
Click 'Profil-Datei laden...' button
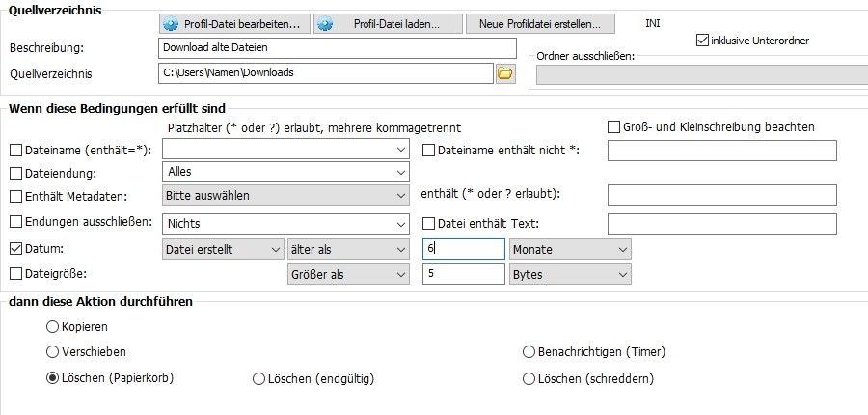(x=388, y=23)
